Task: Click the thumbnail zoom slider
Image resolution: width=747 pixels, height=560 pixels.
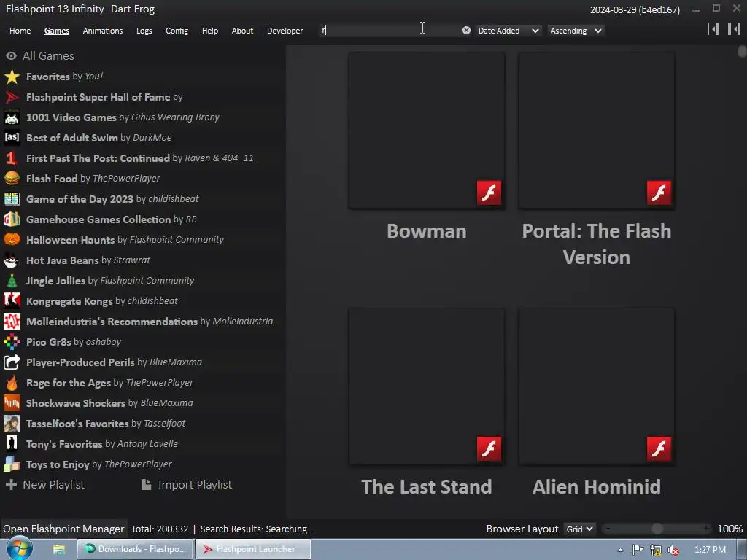Action: pyautogui.click(x=657, y=529)
